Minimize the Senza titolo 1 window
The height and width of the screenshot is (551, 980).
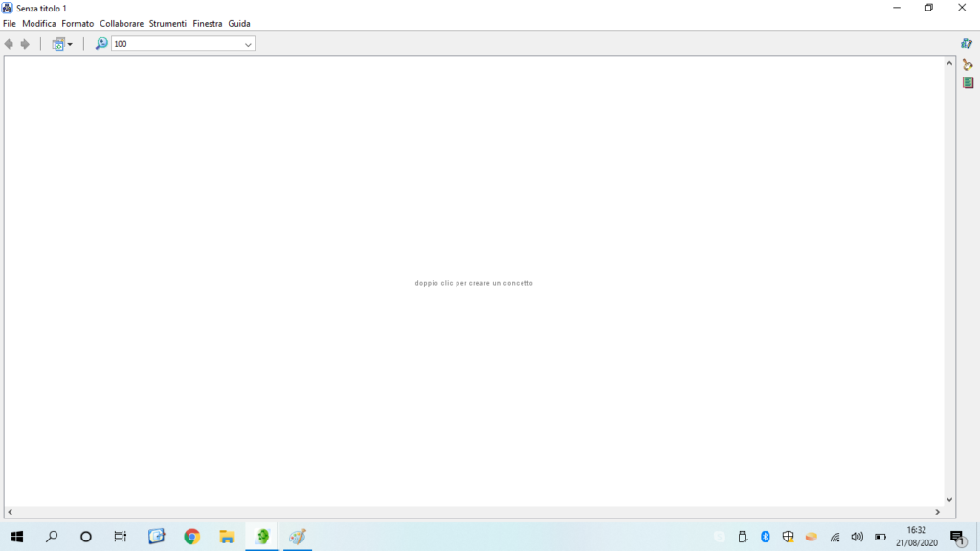(897, 8)
